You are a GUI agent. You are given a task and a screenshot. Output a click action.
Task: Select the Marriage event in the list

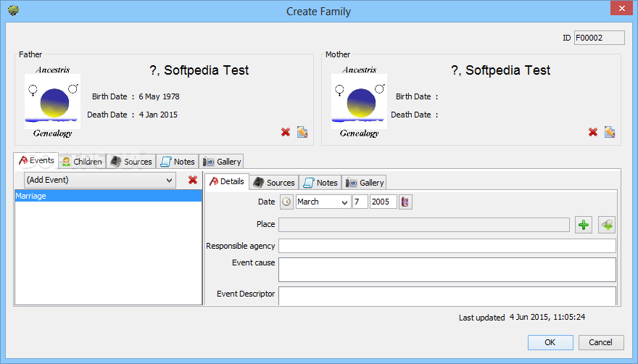(x=108, y=196)
